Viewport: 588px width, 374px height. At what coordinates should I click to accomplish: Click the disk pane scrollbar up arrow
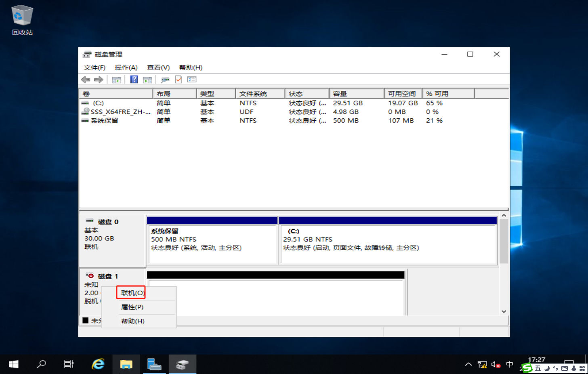pyautogui.click(x=504, y=216)
